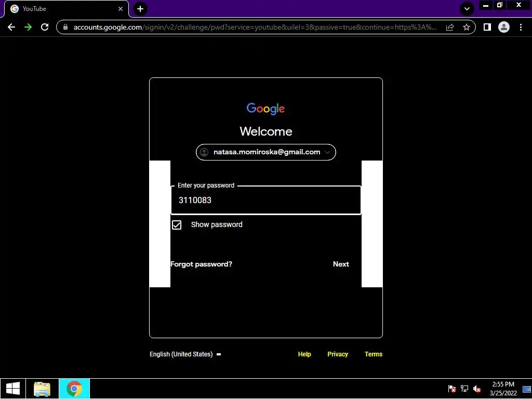Open the Chrome profile avatar

click(x=504, y=27)
